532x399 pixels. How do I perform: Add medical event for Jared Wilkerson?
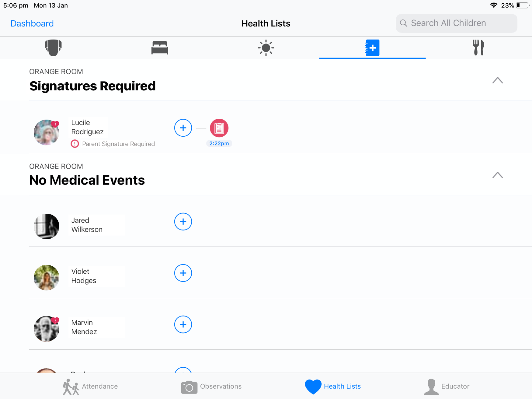pos(183,222)
